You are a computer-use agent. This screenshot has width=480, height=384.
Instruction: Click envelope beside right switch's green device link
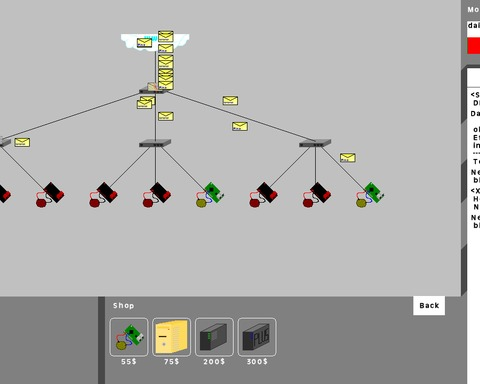[x=348, y=158]
